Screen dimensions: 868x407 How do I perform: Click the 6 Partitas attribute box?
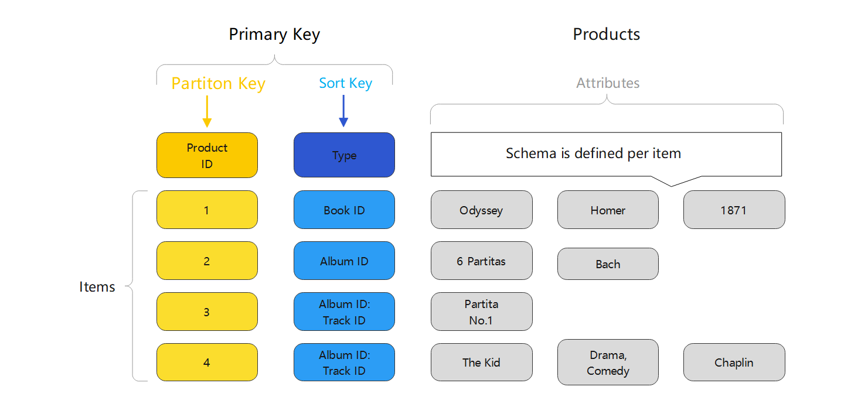click(x=481, y=261)
